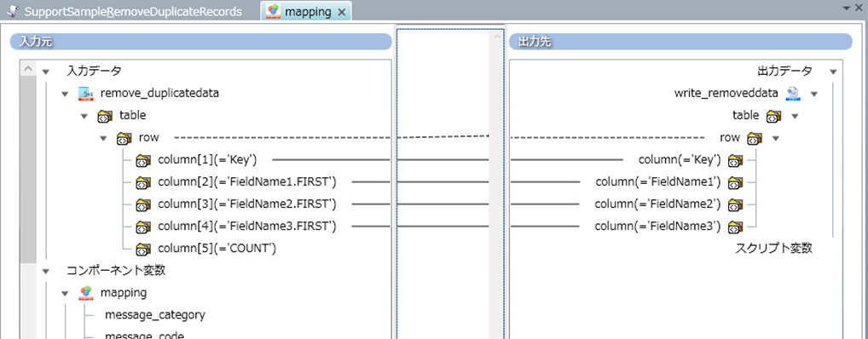Click the input row node icon
The image size is (868, 339).
coord(124,138)
